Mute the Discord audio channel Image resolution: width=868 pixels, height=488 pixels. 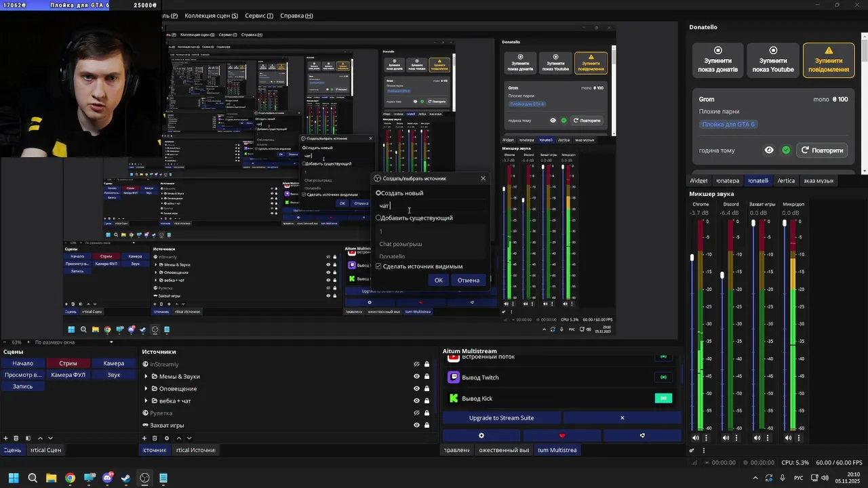tap(726, 438)
